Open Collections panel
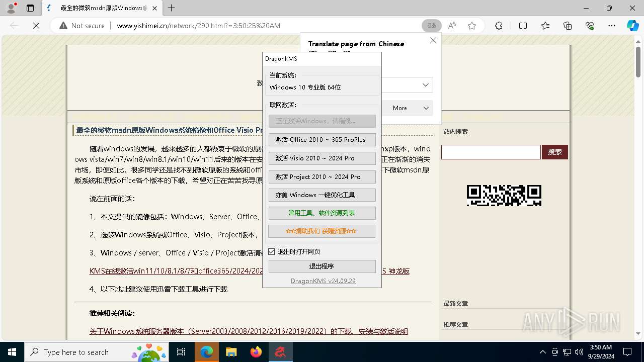 [x=568, y=26]
